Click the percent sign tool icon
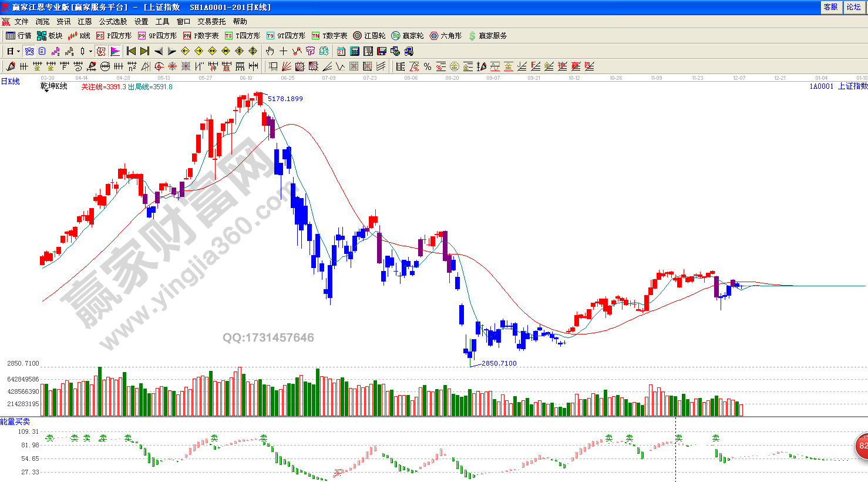The height and width of the screenshot is (482, 868). [x=428, y=66]
